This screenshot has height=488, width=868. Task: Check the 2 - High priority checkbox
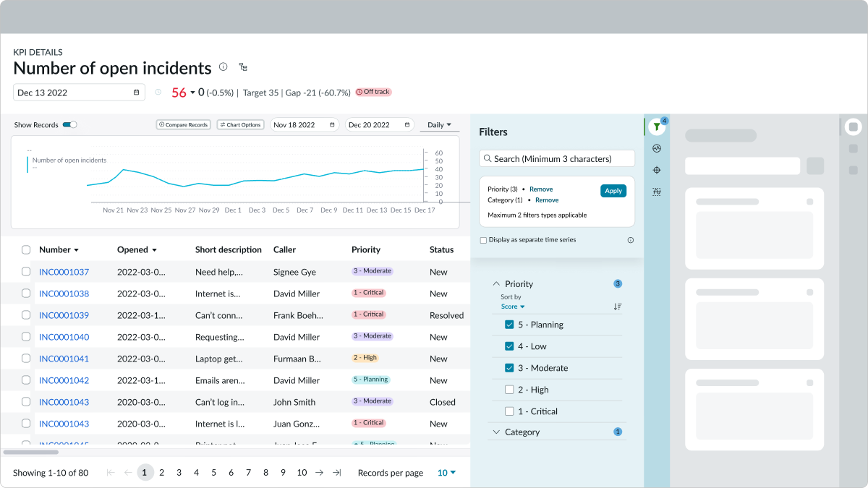509,390
